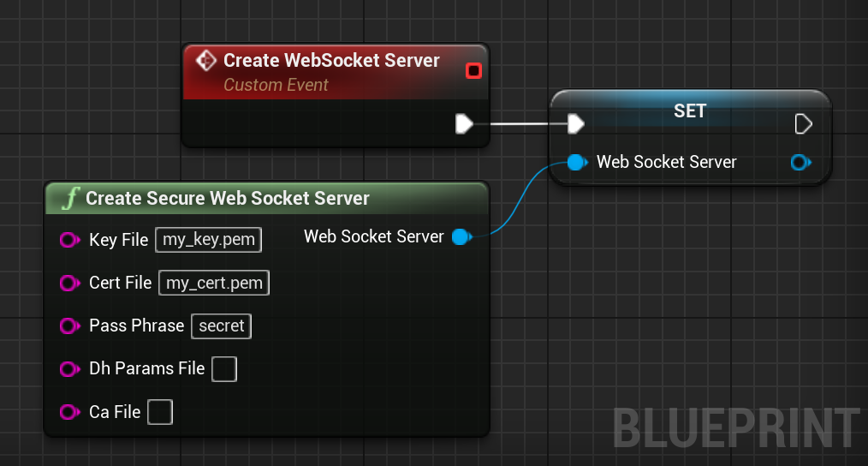Image resolution: width=868 pixels, height=466 pixels.
Task: Click the Ca File label
Action: click(115, 412)
